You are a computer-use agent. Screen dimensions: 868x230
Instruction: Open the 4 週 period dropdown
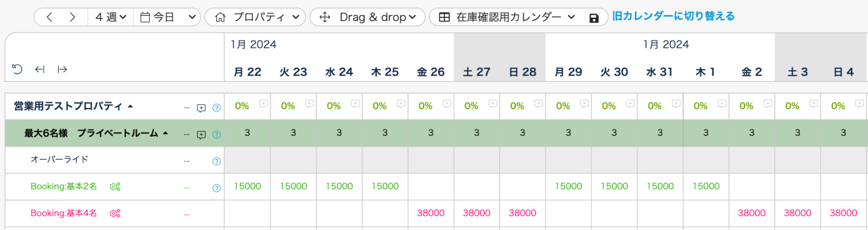(x=111, y=17)
